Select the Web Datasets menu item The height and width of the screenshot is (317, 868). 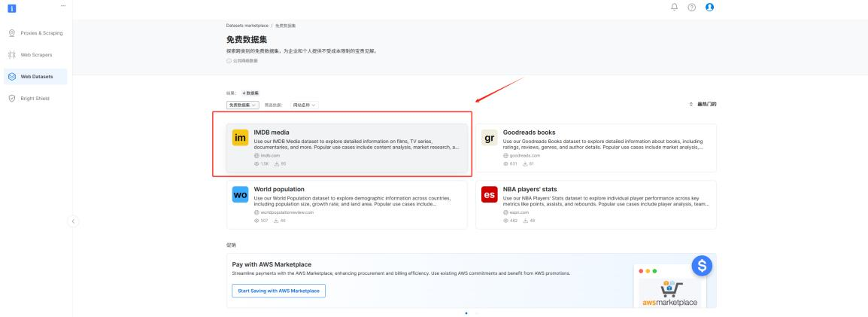tap(35, 77)
